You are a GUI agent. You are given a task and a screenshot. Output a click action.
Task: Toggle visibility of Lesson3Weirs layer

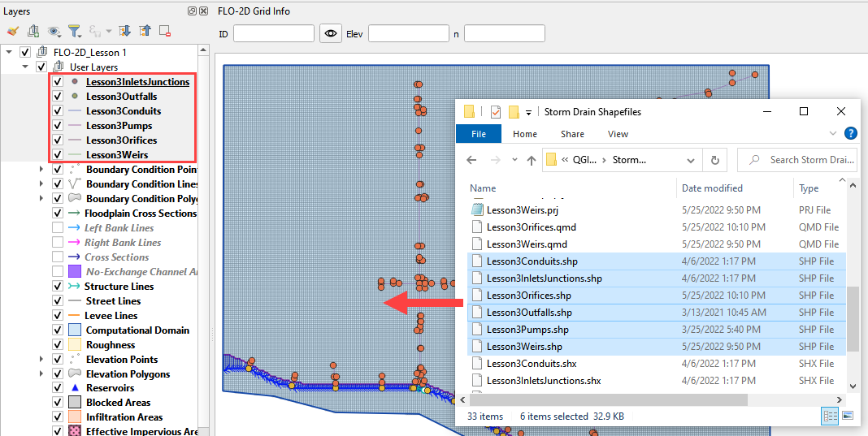point(58,155)
